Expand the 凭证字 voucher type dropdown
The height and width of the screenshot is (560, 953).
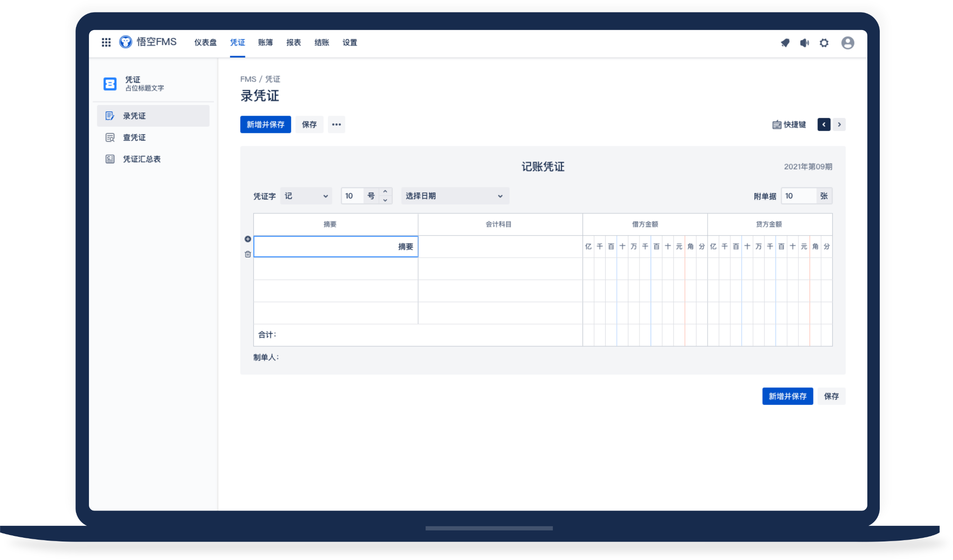306,196
